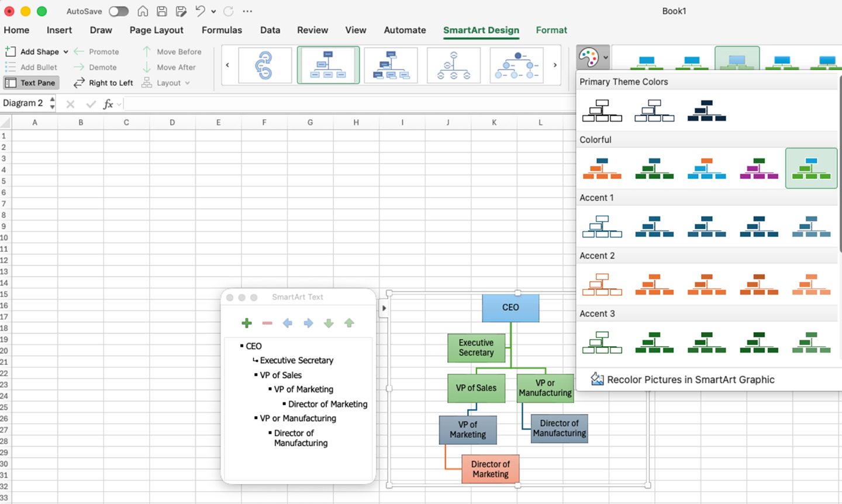Select the Accent 2 outline orange scheme

[602, 284]
